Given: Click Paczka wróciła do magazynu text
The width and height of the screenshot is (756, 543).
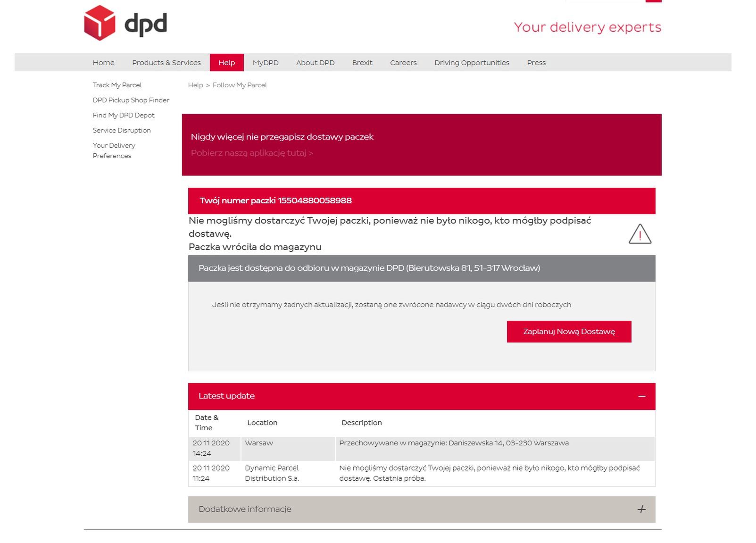Looking at the screenshot, I should 255,247.
